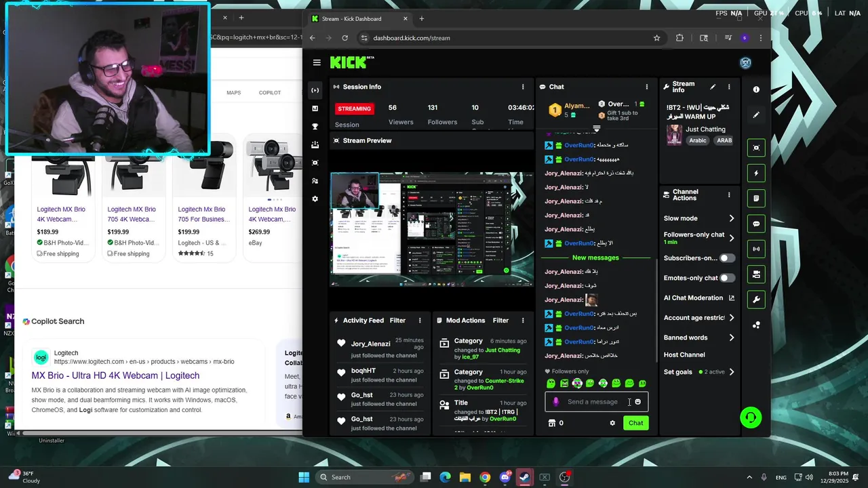Viewport: 868px width, 488px height.
Task: Click Just Chatting category name
Action: [705, 129]
